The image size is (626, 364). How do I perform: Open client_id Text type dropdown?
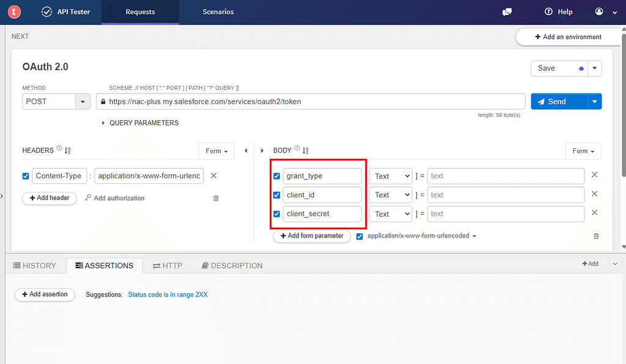[x=391, y=195]
